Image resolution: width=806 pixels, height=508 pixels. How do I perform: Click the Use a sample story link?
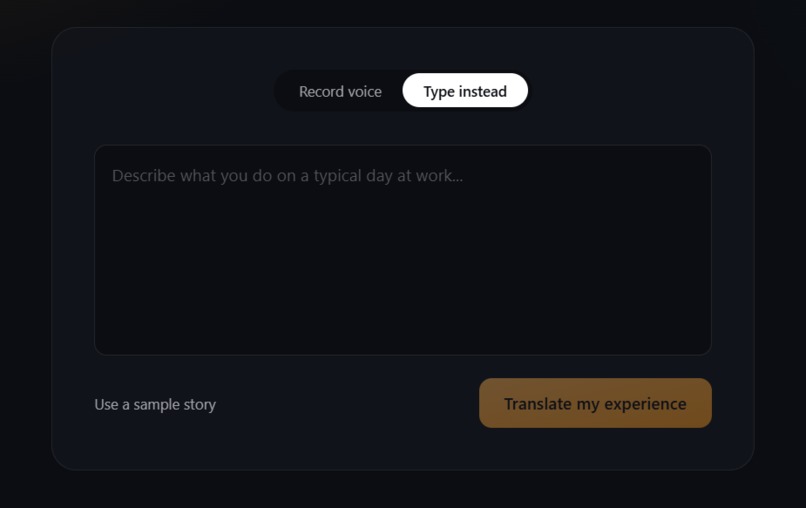[155, 404]
